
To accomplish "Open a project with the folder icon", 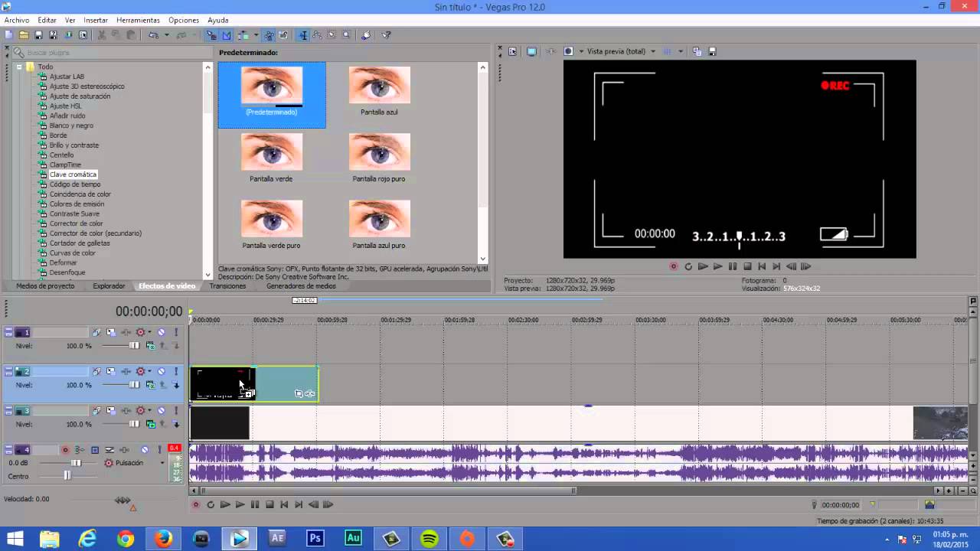I will point(23,35).
